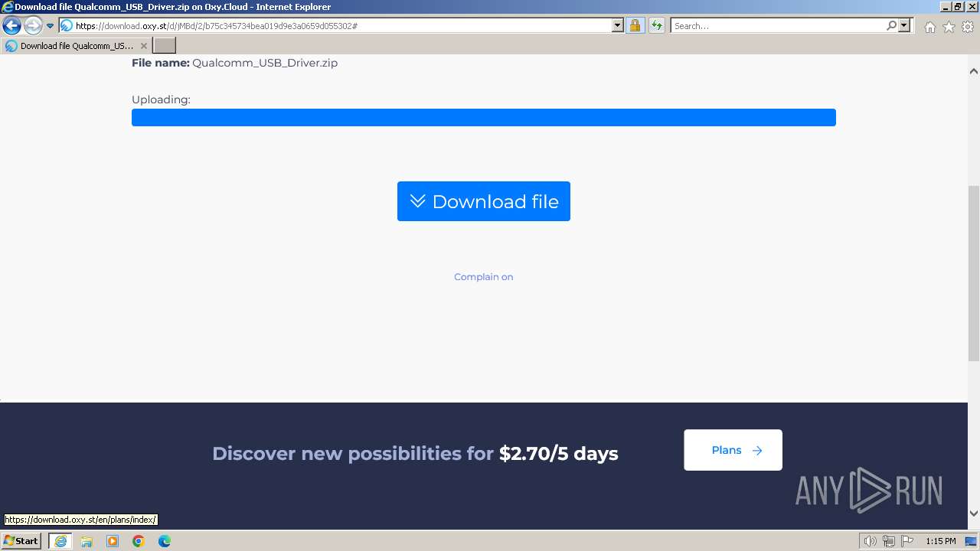The image size is (980, 551).
Task: Click the Complain on link
Action: (484, 277)
